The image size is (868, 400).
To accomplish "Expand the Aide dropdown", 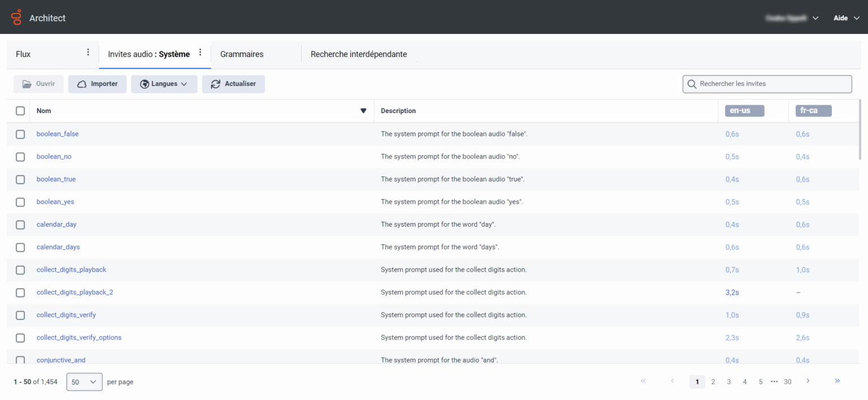I will click(x=846, y=18).
